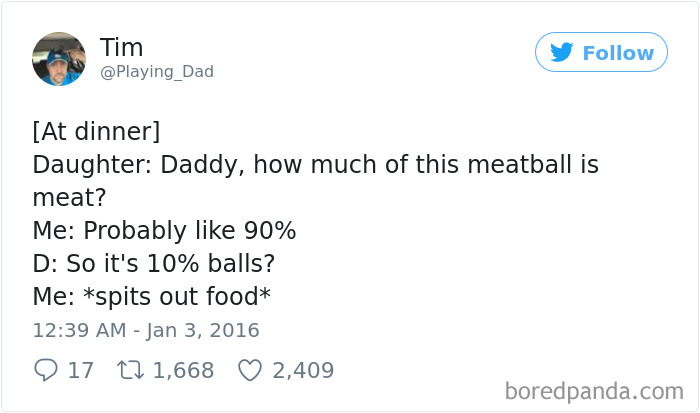Click the reply count "17"
Screen dimensions: 700x413
pyautogui.click(x=80, y=370)
